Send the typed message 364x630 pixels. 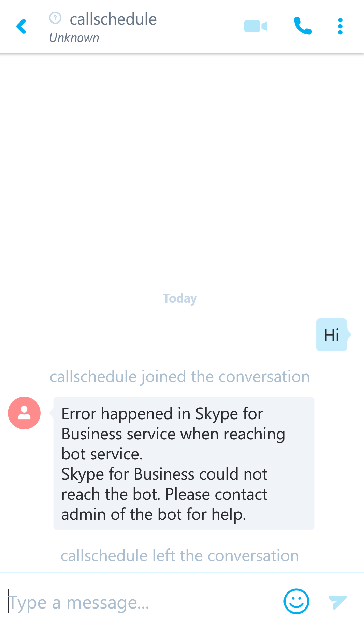[336, 601]
